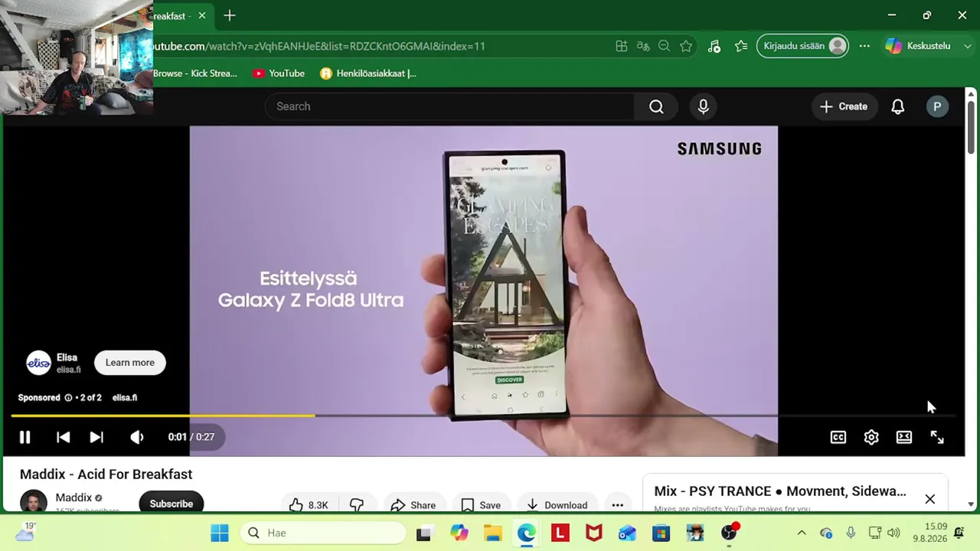Open McAfee from the taskbar

[x=594, y=533]
